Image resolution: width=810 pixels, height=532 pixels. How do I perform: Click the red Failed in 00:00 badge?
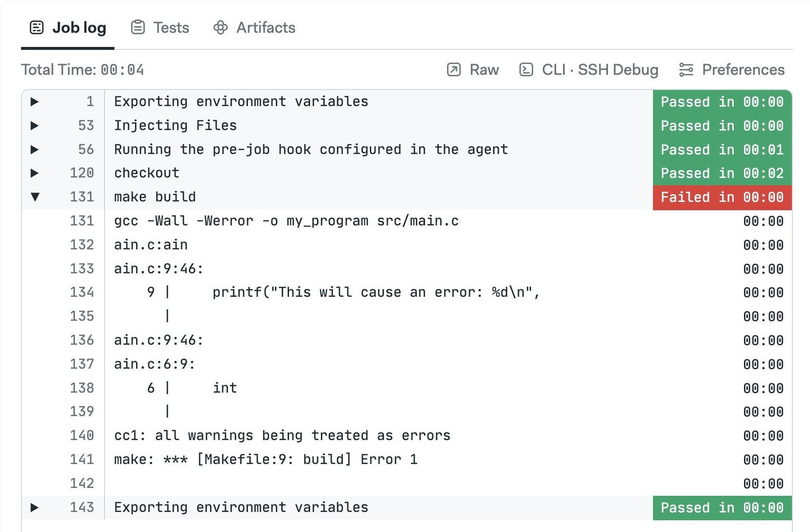[x=722, y=197]
